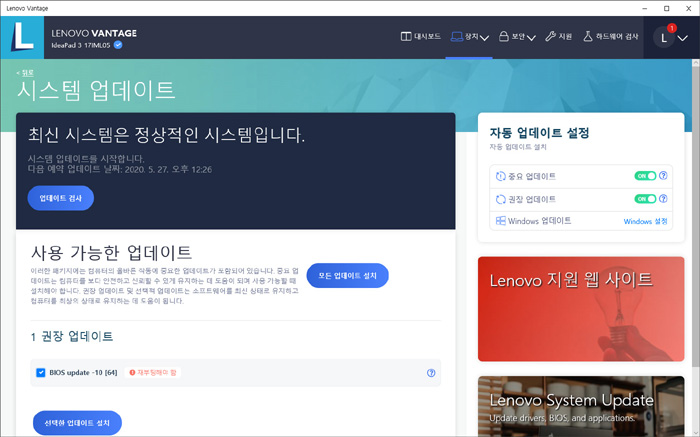Open the 하드웨어 검사 menu item

611,37
